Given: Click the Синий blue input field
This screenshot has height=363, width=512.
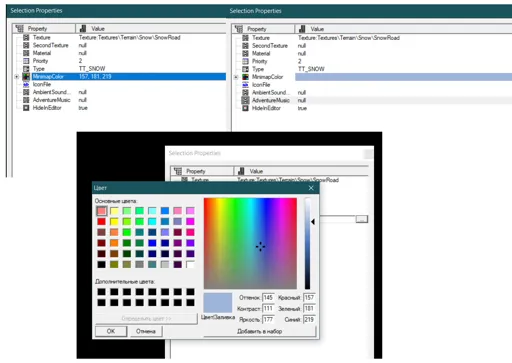Looking at the screenshot, I should [309, 319].
